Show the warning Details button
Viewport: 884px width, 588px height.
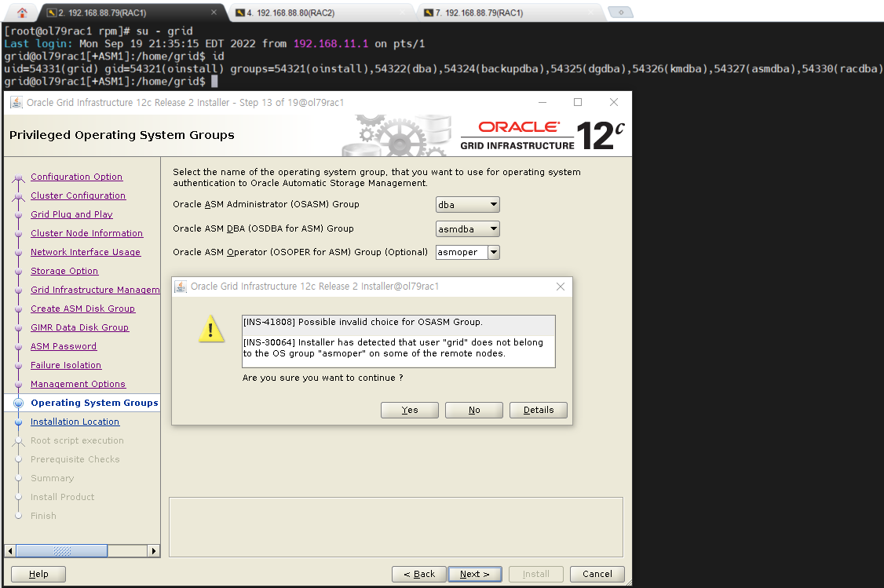point(539,410)
